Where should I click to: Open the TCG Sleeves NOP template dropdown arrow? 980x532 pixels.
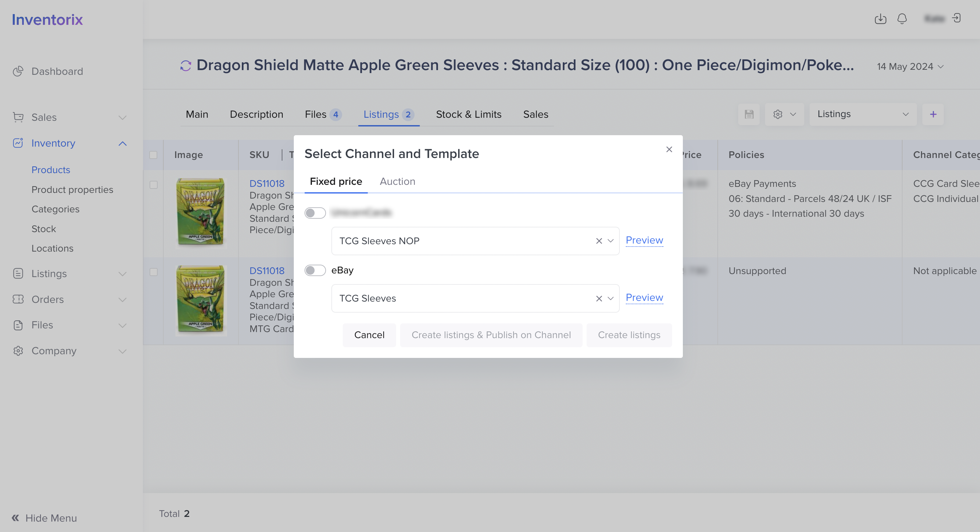(611, 241)
